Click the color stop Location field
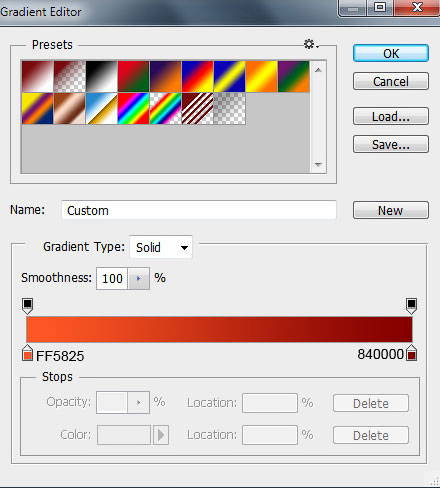Viewport: 440px width, 488px height. 270,435
